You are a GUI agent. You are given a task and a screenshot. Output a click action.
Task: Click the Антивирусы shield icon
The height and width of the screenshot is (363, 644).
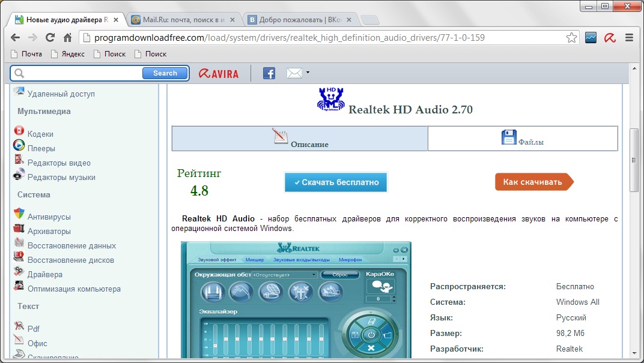pyautogui.click(x=19, y=213)
